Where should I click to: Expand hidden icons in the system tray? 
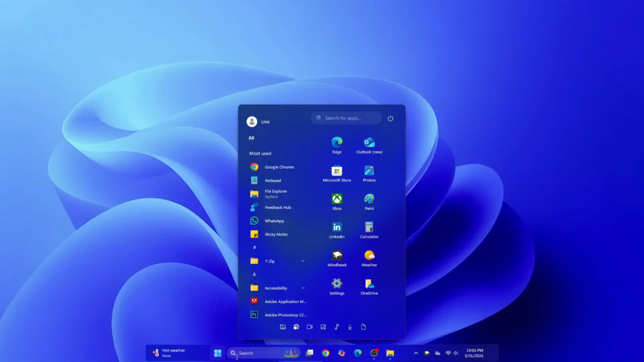click(x=415, y=353)
